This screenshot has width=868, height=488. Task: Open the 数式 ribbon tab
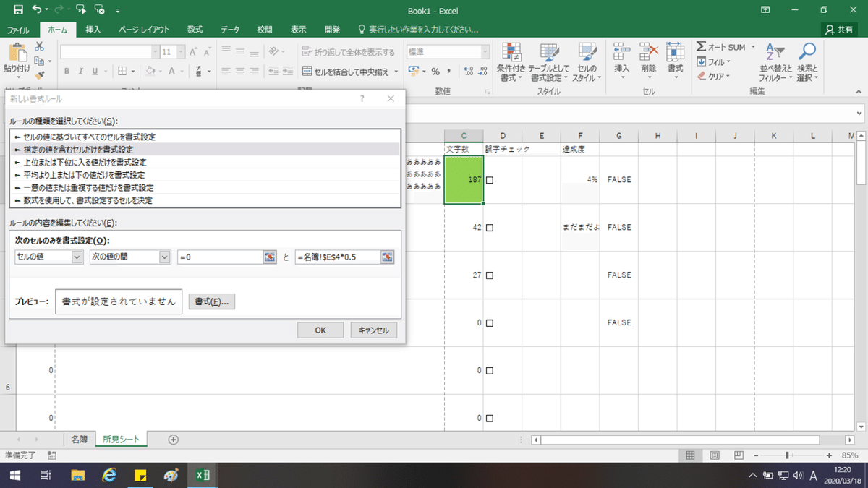[x=195, y=30]
